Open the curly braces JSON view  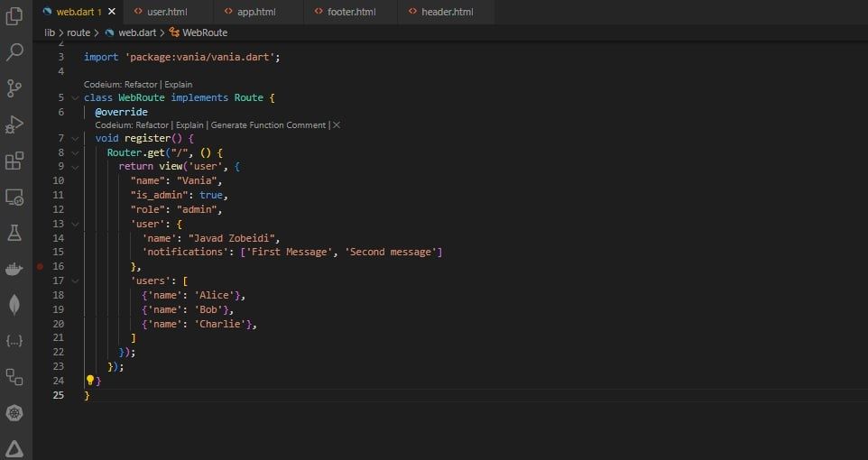coord(14,341)
